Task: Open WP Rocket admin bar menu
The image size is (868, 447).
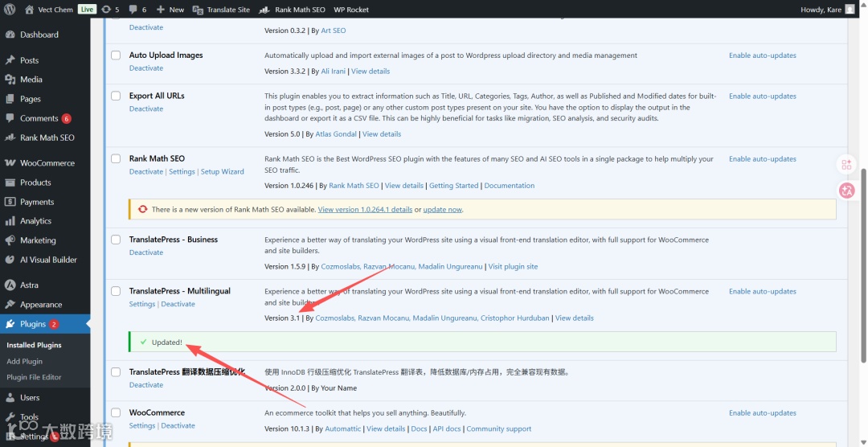Action: pyautogui.click(x=351, y=10)
